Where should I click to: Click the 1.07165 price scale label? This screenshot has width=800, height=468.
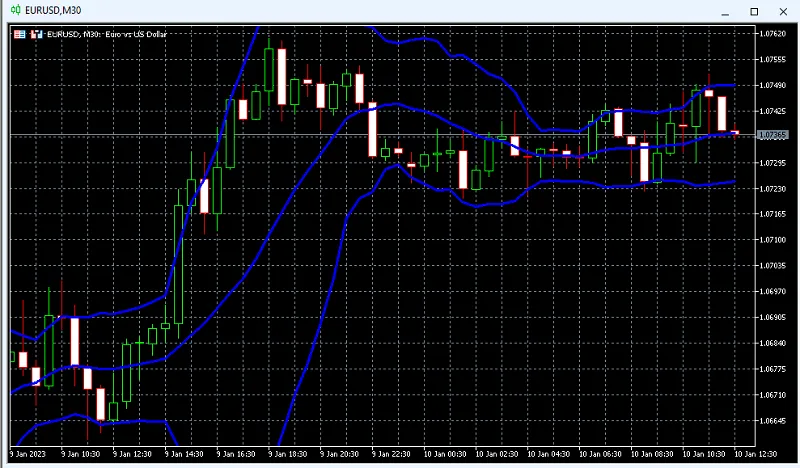772,214
